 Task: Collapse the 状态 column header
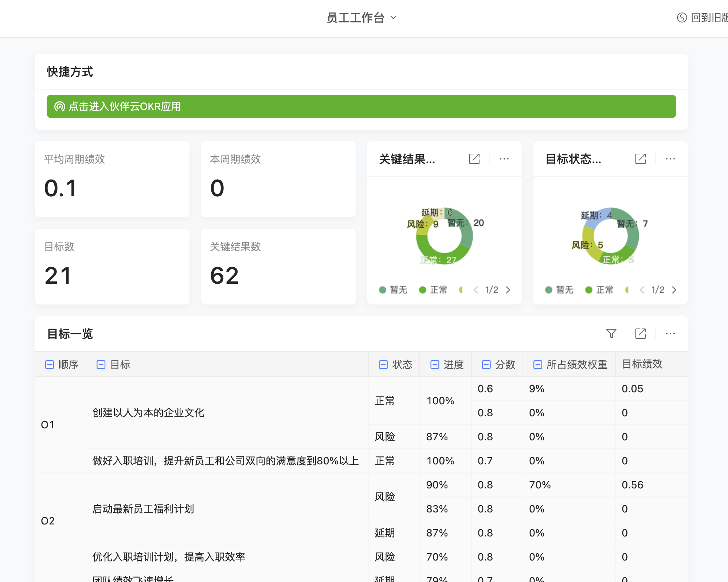coord(383,364)
